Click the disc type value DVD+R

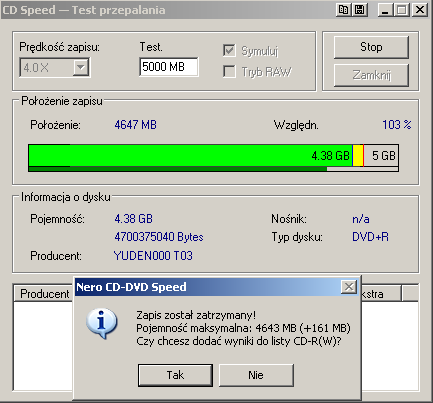click(370, 237)
